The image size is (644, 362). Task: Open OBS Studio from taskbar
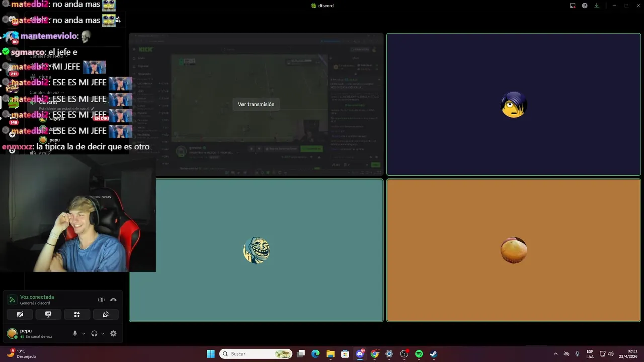click(x=404, y=354)
